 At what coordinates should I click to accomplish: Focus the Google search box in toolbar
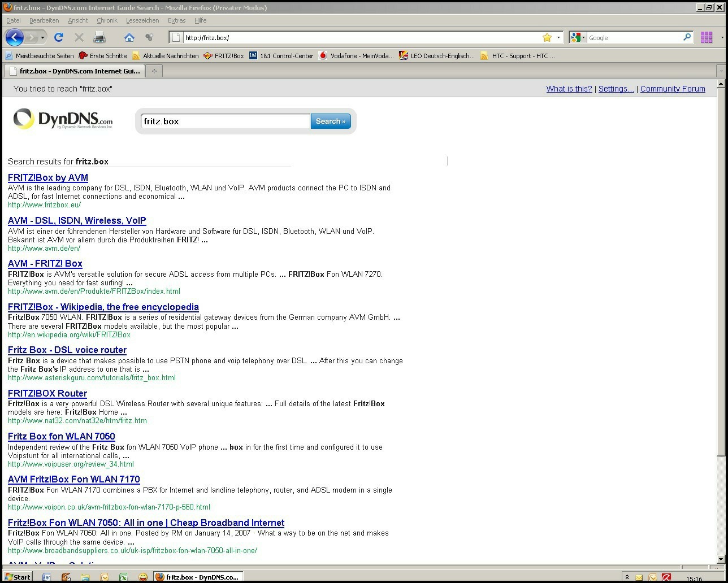pos(635,38)
